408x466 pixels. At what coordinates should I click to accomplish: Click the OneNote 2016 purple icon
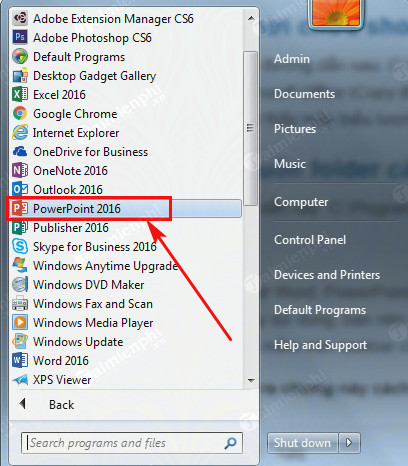(20, 170)
